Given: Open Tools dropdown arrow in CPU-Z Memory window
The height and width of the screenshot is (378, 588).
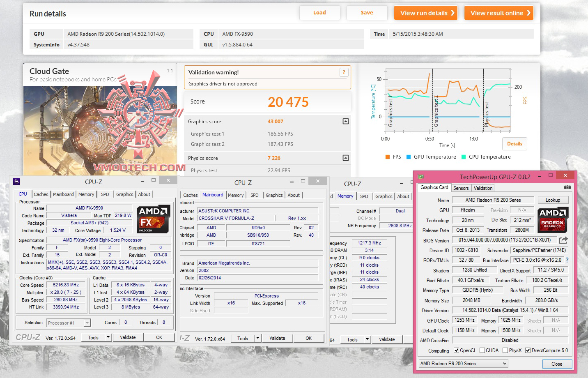Looking at the screenshot, I should tap(367, 339).
